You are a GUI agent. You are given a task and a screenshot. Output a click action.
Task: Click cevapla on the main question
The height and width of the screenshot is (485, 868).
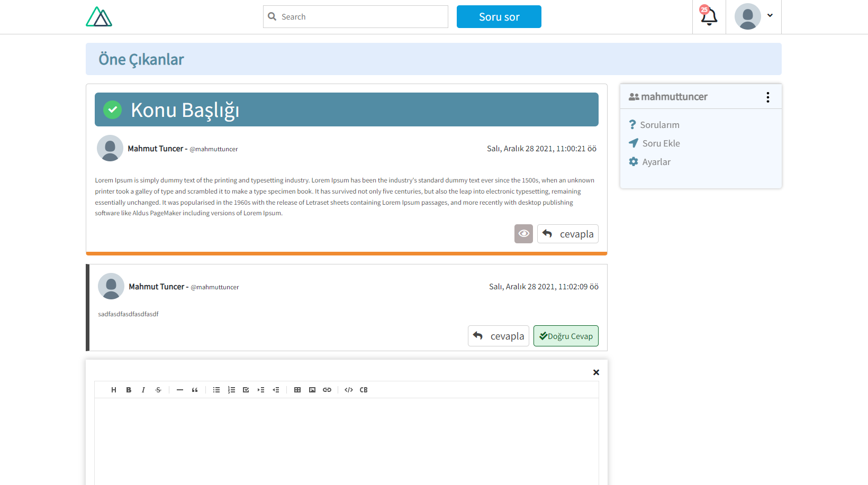568,234
